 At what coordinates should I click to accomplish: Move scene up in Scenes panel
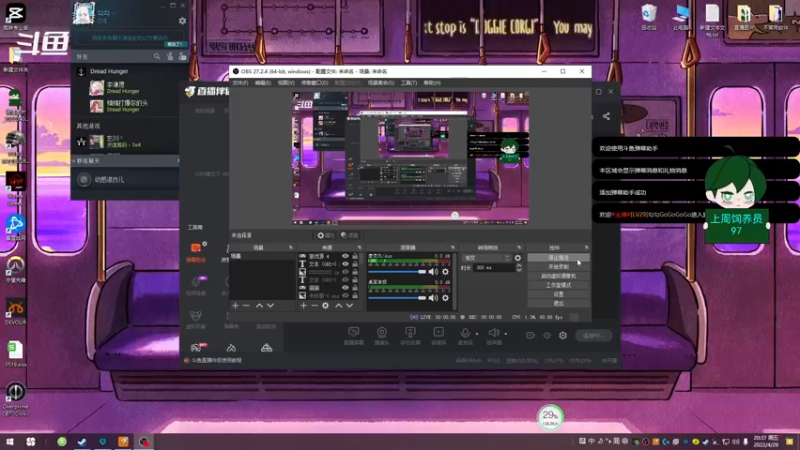[x=259, y=306]
